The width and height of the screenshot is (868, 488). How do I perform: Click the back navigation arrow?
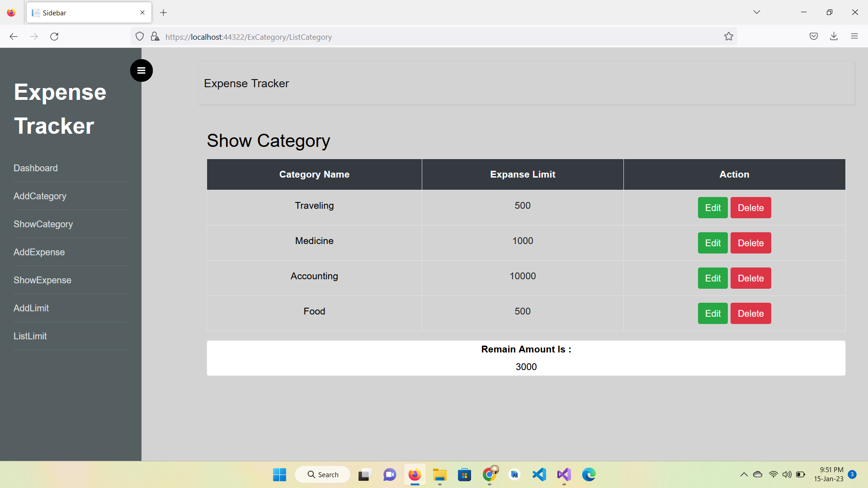coord(13,36)
